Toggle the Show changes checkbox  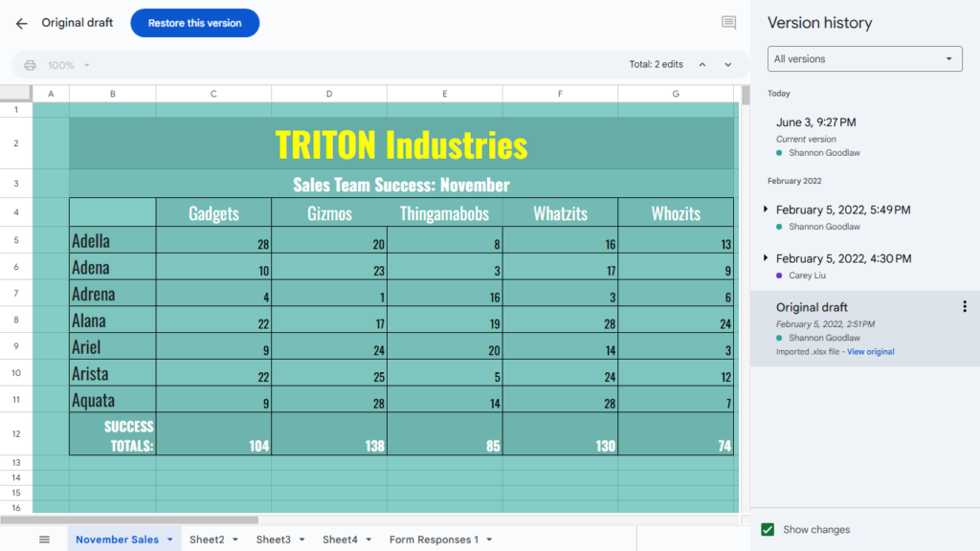click(768, 530)
